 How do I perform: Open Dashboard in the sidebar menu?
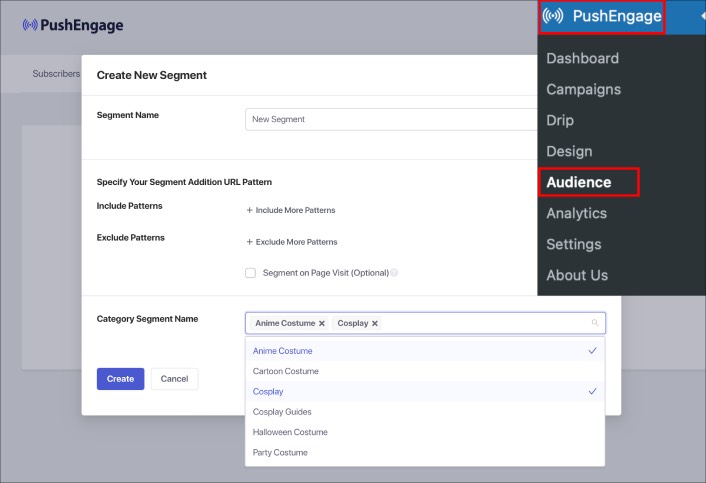tap(582, 58)
